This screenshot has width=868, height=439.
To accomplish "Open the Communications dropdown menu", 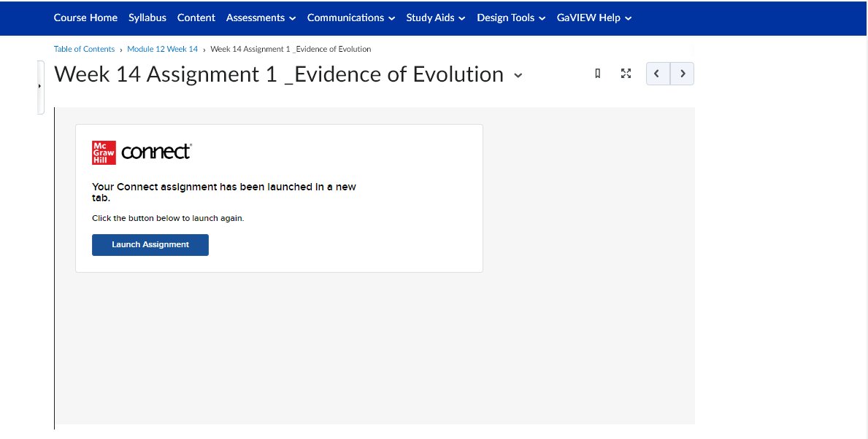I will click(351, 18).
